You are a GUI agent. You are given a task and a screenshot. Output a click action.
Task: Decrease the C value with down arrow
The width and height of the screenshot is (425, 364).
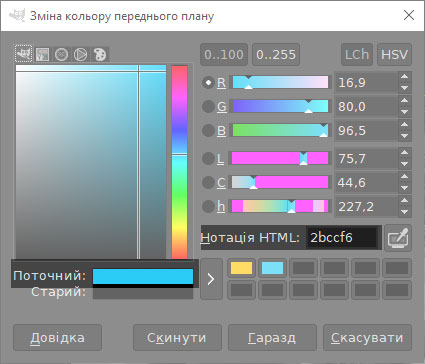(405, 188)
